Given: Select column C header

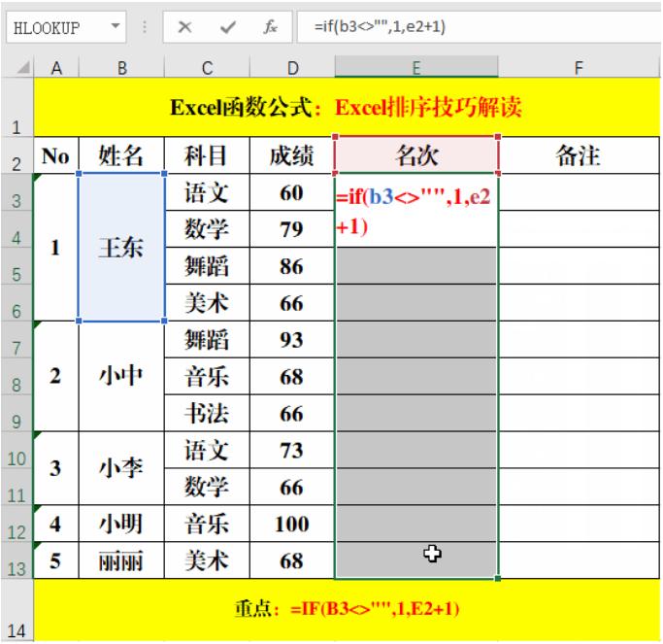Looking at the screenshot, I should (207, 68).
